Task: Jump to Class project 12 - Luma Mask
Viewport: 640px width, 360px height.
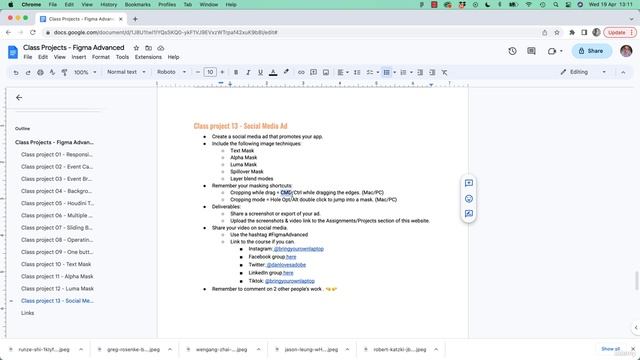Action: click(x=58, y=289)
